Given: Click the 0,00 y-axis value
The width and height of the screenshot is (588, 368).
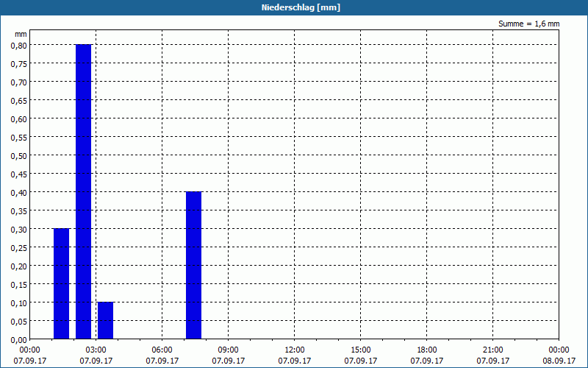Looking at the screenshot, I should click(x=19, y=340).
